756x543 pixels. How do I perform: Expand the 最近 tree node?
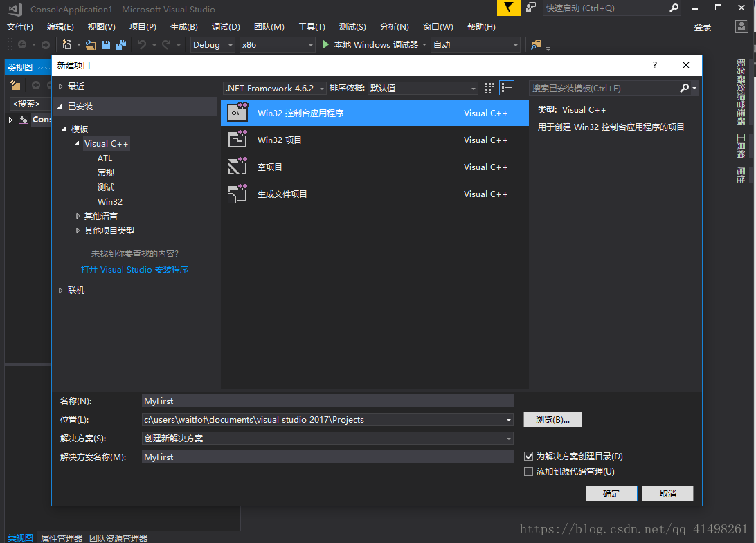[60, 86]
